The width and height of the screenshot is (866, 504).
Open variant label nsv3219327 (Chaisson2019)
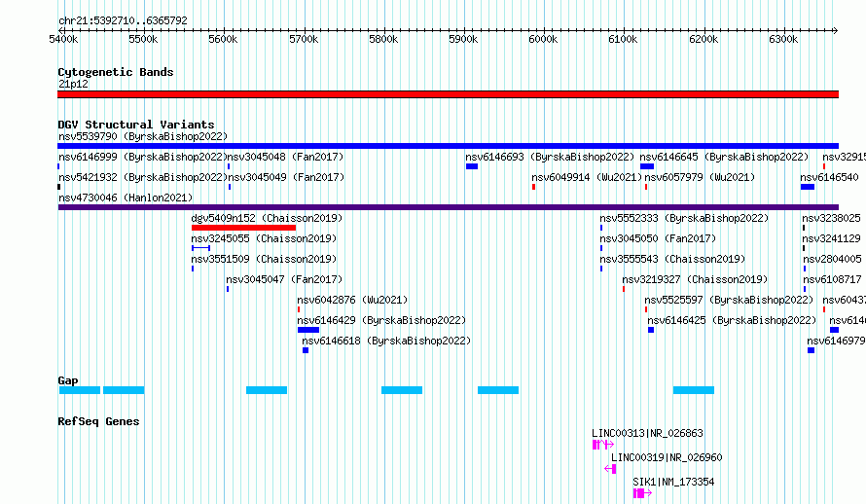[696, 279]
